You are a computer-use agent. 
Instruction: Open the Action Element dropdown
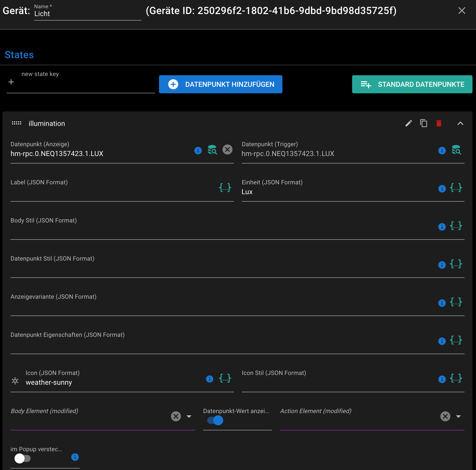[x=458, y=416]
